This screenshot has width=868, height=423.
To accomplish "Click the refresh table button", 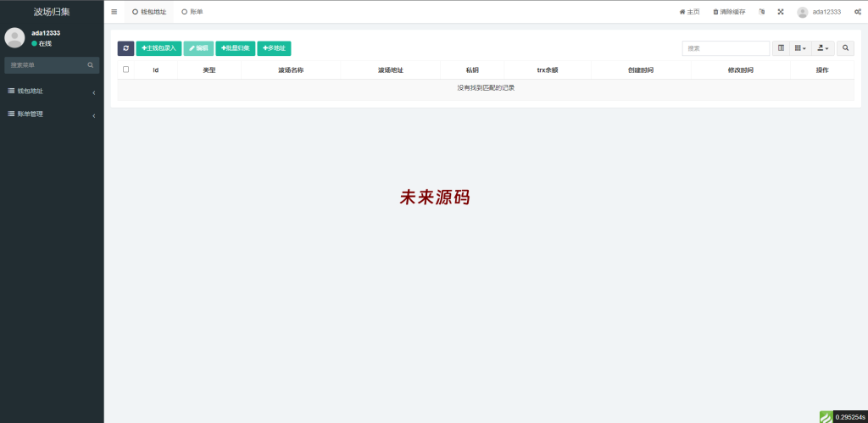I will click(125, 48).
